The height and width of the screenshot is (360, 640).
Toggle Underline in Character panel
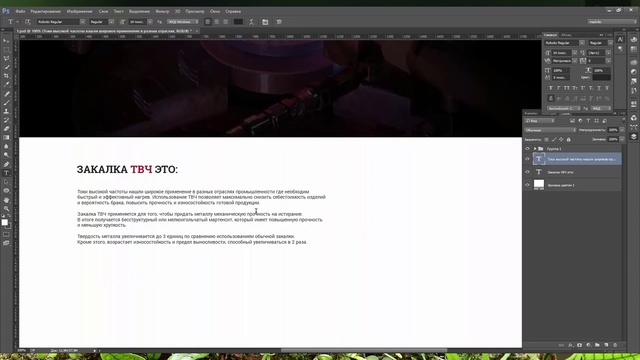[x=599, y=88]
